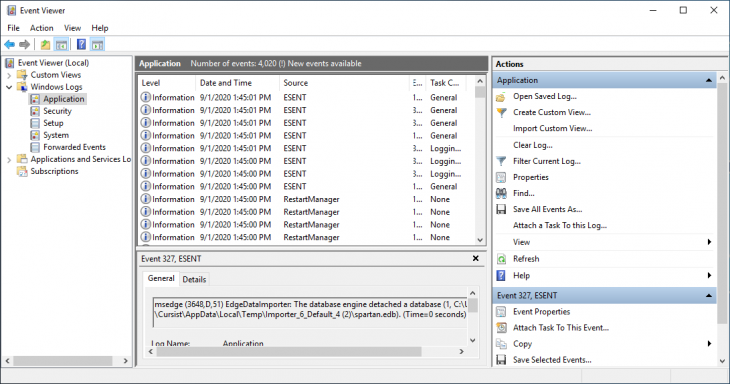Select the Application log in tree

coord(63,99)
